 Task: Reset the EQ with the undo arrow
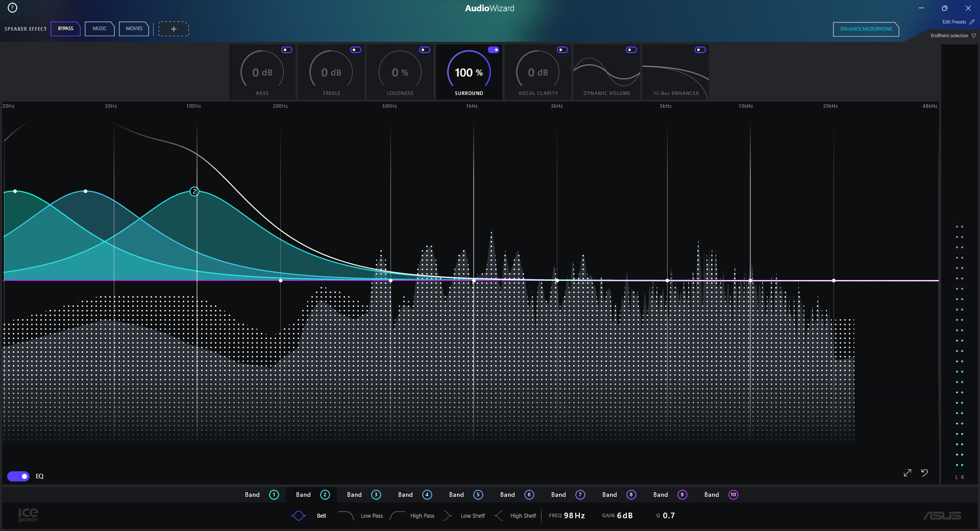[924, 473]
